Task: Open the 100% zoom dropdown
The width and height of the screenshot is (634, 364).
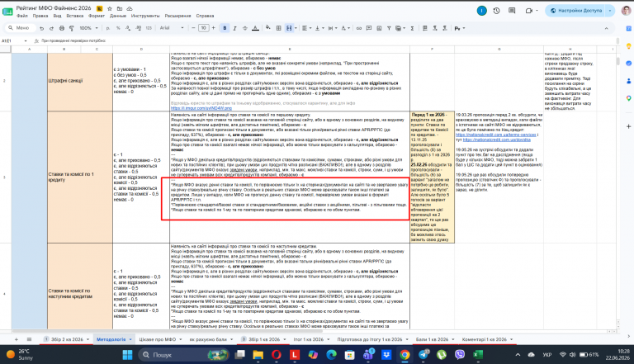Action: click(x=88, y=28)
